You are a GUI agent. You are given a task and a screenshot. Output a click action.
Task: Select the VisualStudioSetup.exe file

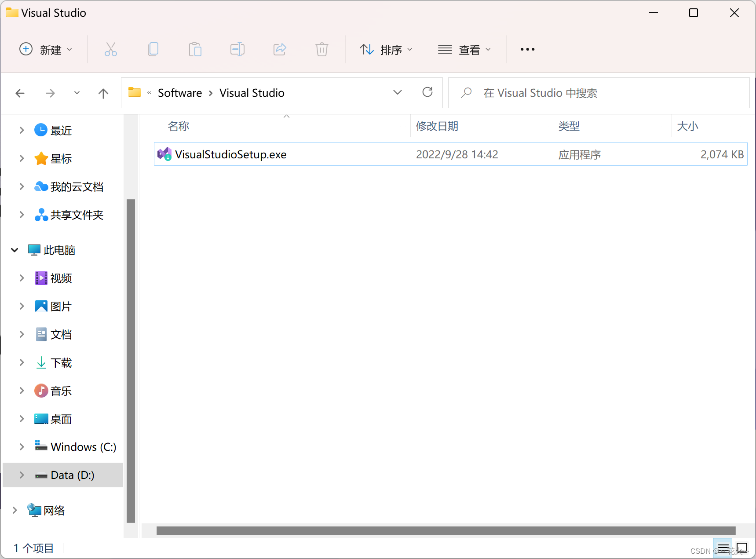[x=230, y=154]
